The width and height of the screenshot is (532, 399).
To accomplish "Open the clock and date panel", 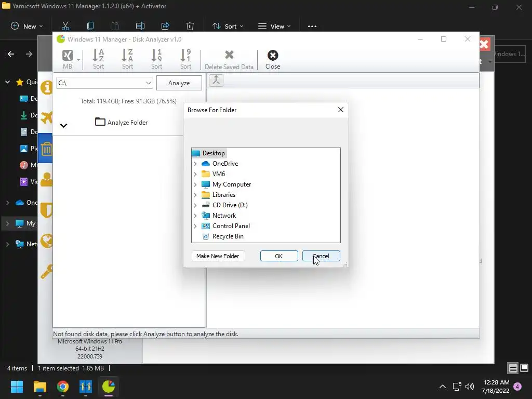I will [495, 387].
